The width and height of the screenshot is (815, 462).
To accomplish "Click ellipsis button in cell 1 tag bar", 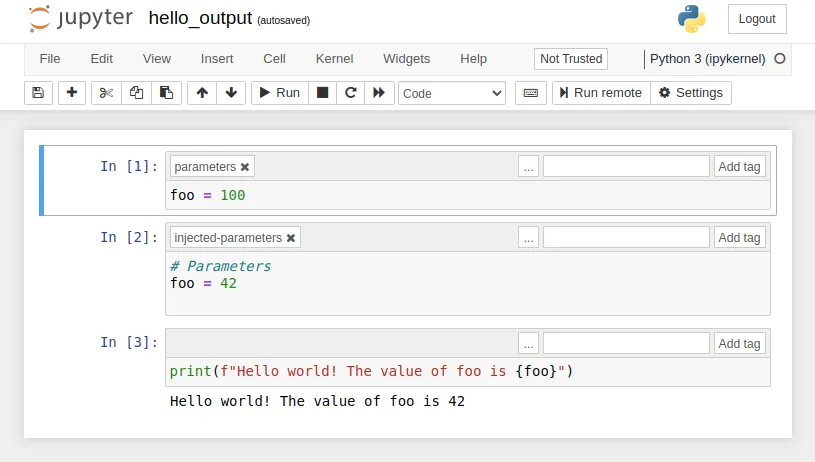I will [x=529, y=167].
